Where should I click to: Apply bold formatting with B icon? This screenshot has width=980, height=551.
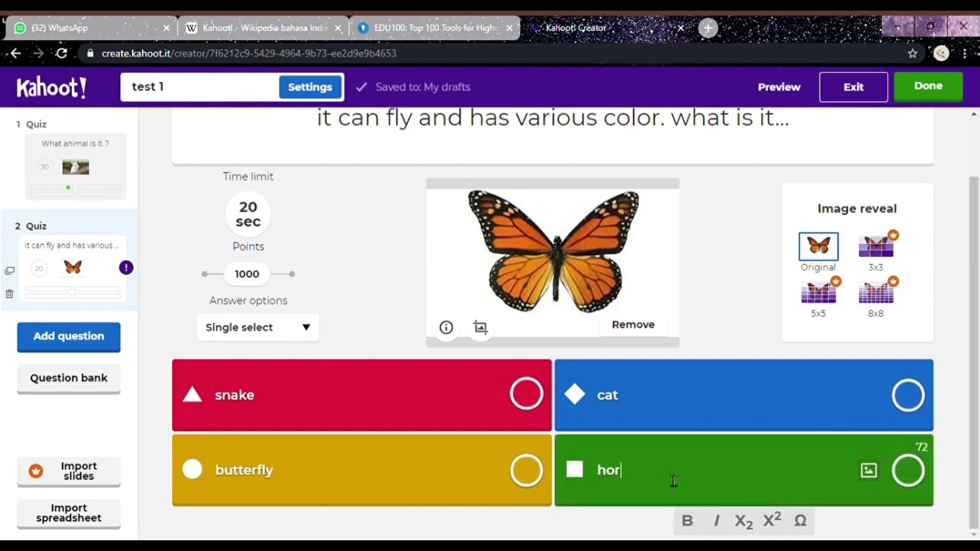[x=687, y=521]
